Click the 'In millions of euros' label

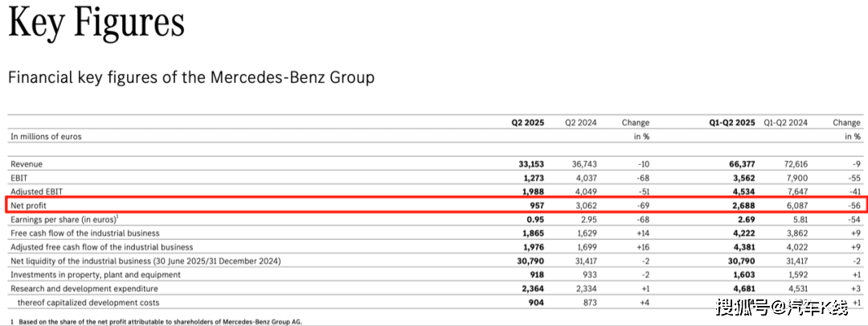(46, 137)
